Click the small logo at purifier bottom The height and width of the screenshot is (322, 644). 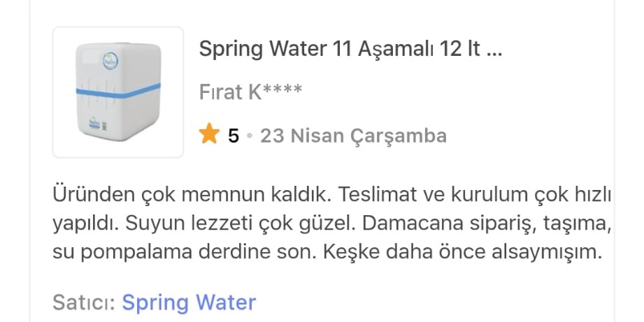94,124
